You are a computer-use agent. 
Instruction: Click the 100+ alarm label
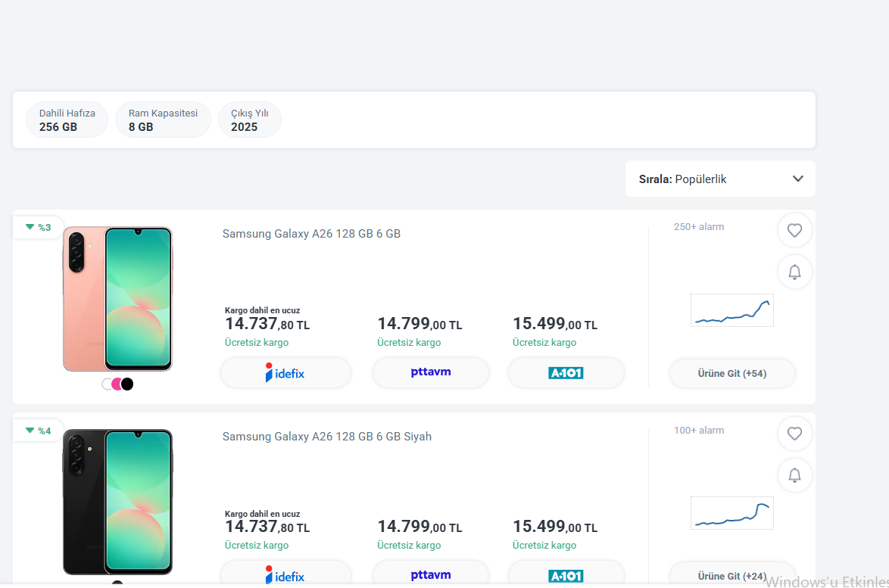pos(698,430)
